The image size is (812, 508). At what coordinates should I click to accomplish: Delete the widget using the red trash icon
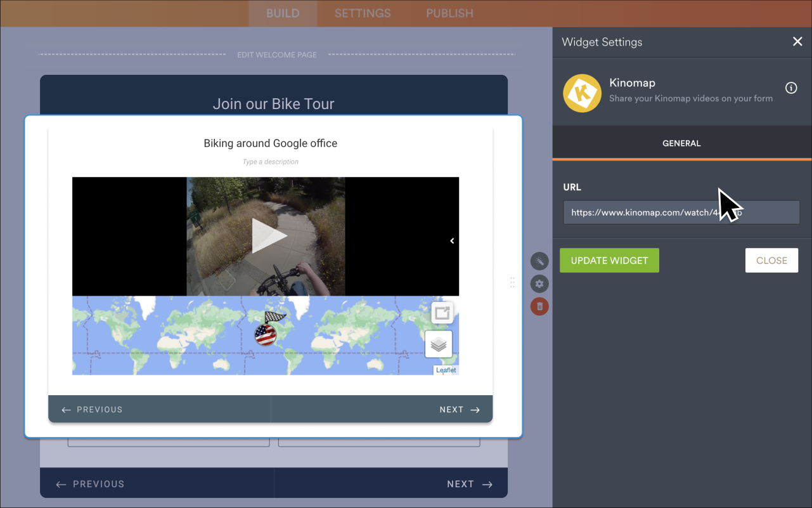[539, 306]
